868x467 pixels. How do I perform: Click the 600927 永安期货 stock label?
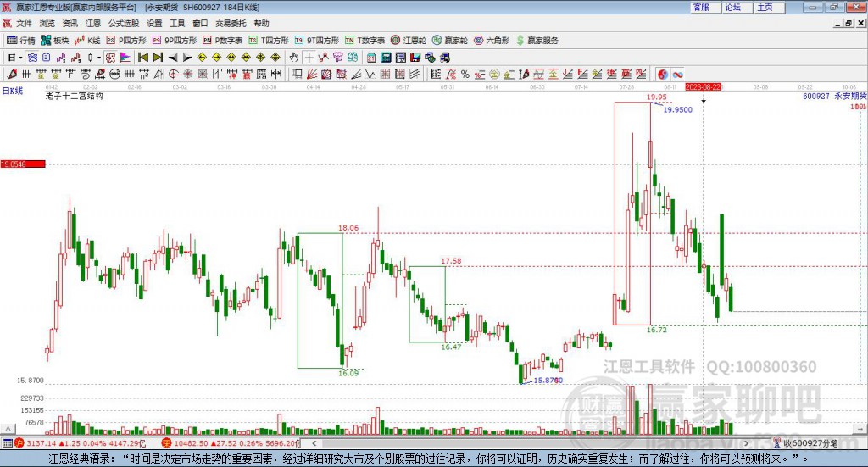pyautogui.click(x=834, y=96)
